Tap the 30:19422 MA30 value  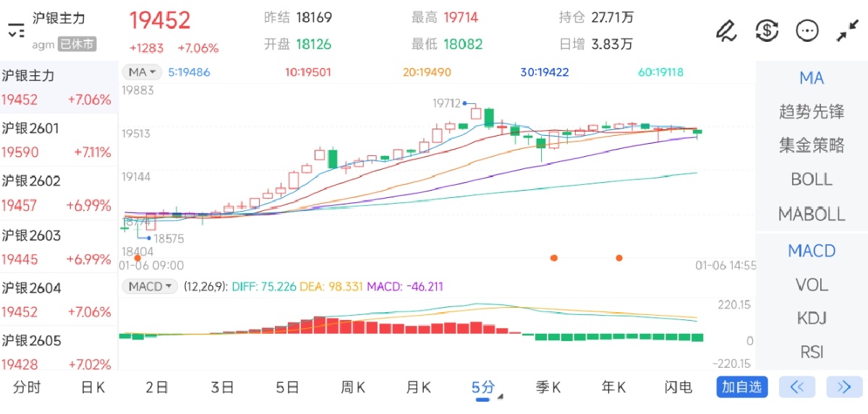click(545, 72)
